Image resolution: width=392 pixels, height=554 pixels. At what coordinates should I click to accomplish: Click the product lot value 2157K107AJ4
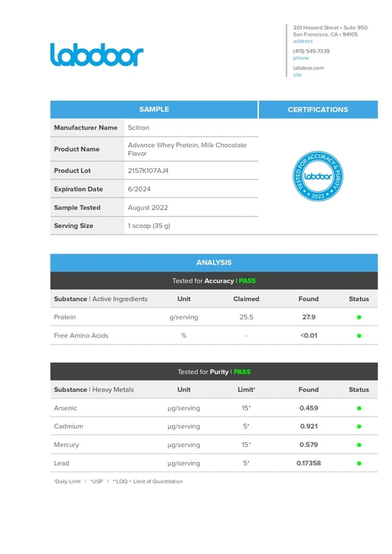point(148,171)
